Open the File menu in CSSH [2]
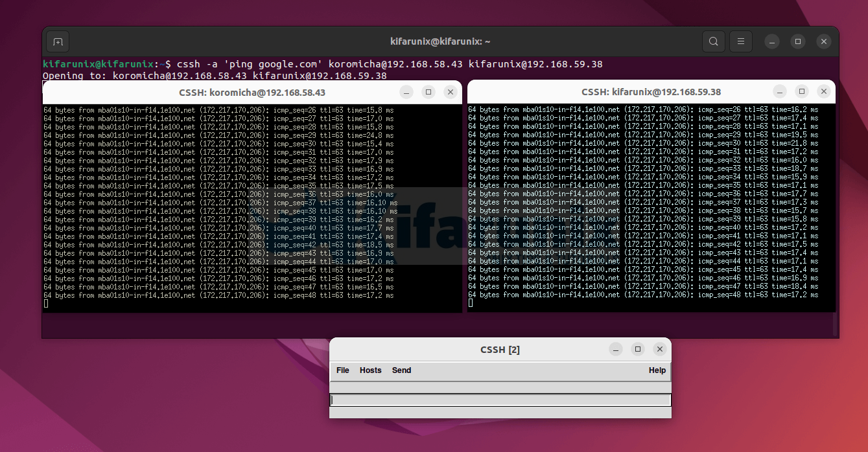 tap(343, 370)
